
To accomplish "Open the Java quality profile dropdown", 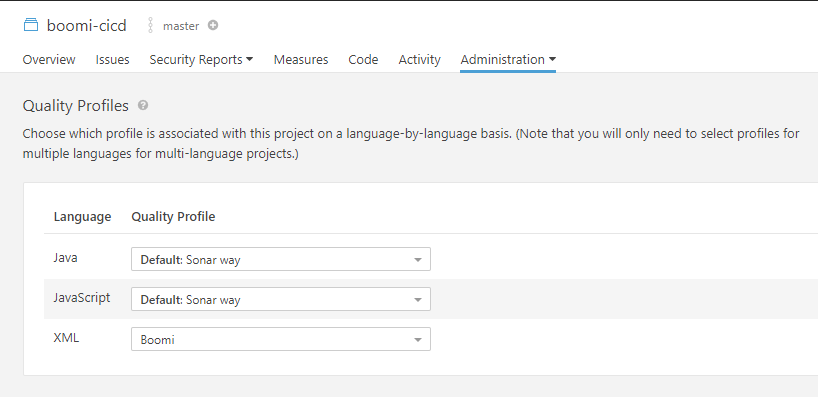I will point(281,259).
